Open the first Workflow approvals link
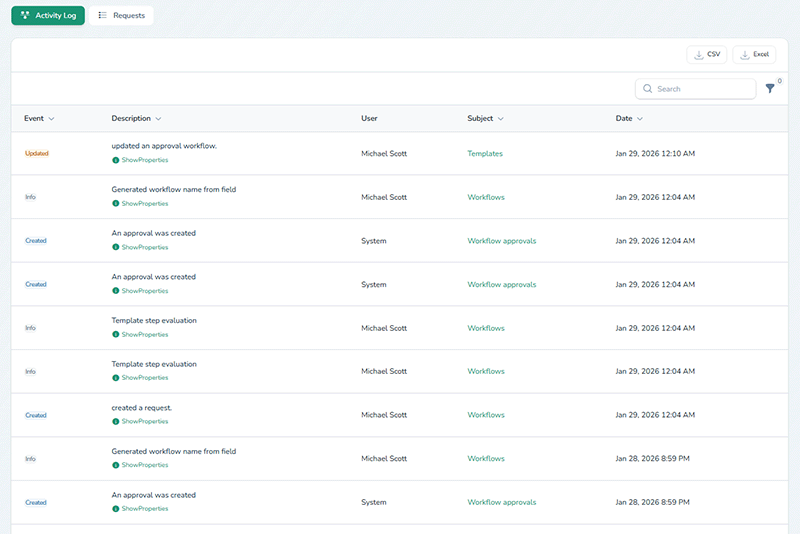 [x=501, y=241]
